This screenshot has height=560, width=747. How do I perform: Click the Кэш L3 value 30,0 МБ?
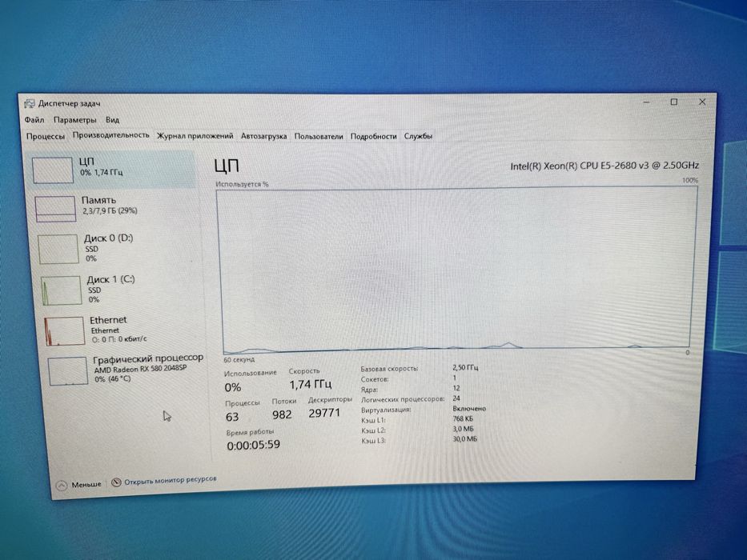coord(464,439)
